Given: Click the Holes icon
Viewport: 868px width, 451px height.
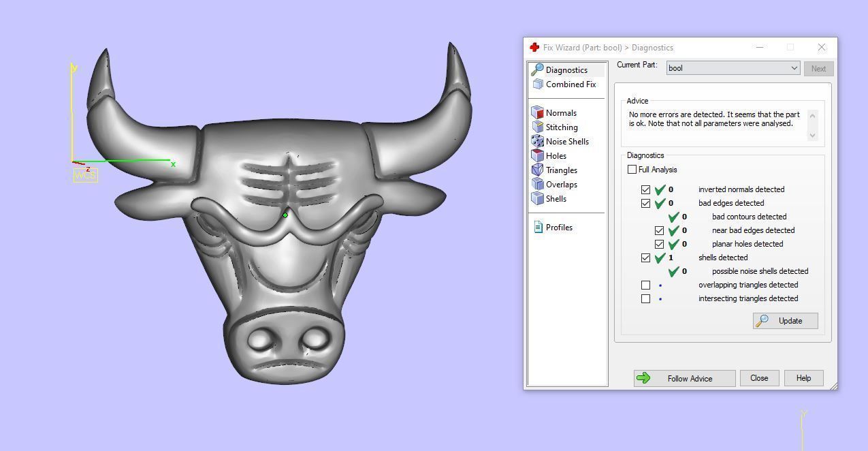Looking at the screenshot, I should tap(537, 156).
